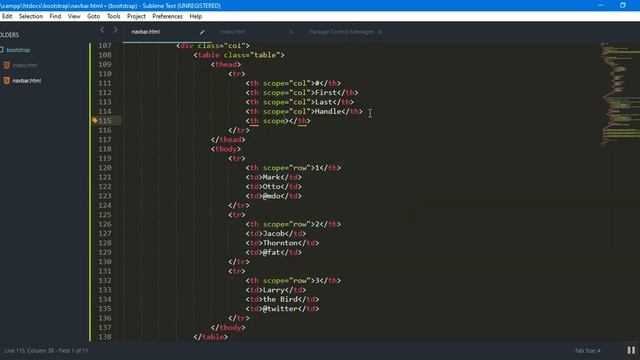Expand the bootstrap folder in the sidebar
640x360 pixels.
coord(18,50)
